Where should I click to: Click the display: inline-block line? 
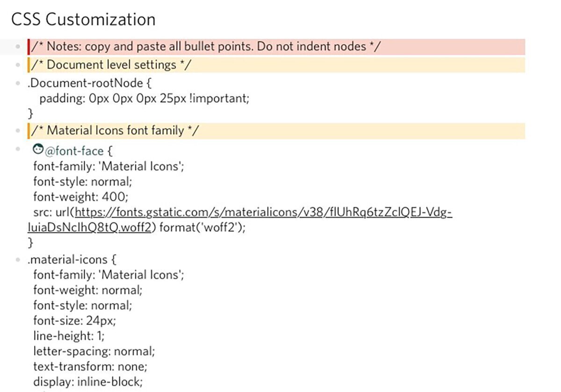[88, 381]
